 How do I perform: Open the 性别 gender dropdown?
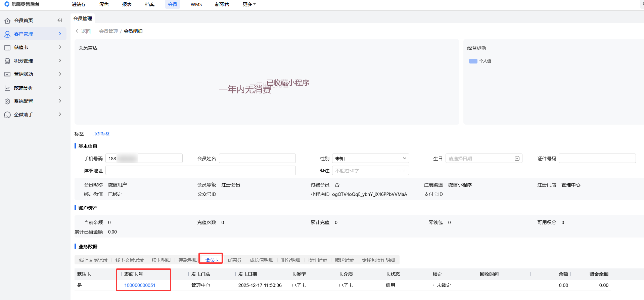[370, 159]
